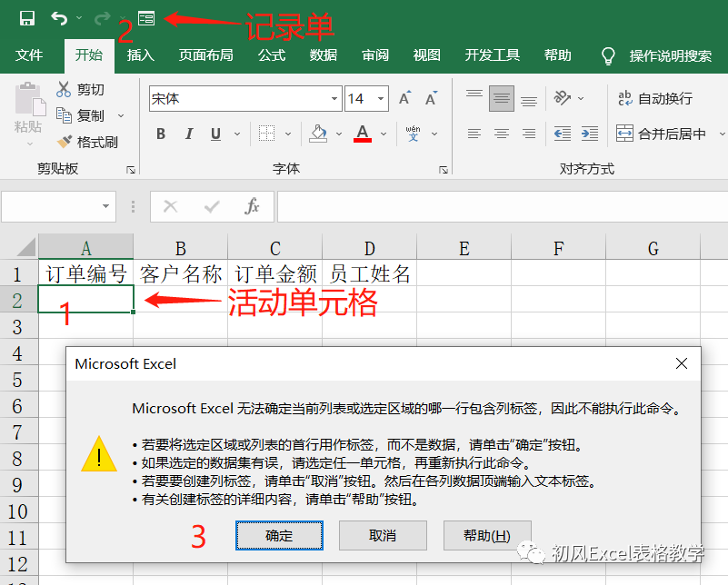This screenshot has height=585, width=728.
Task: Open the font name 宋体 dropdown
Action: [334, 98]
